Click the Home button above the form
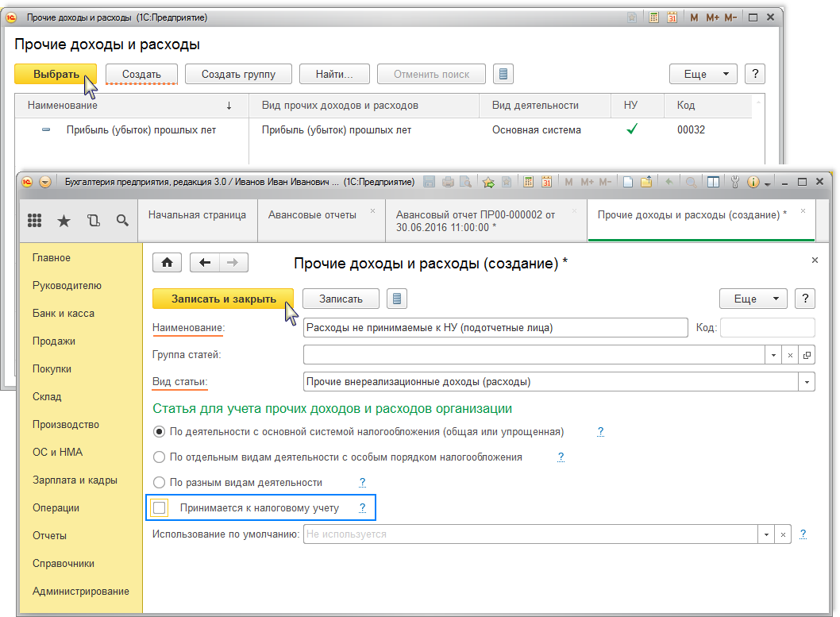The image size is (840, 617). 168,262
